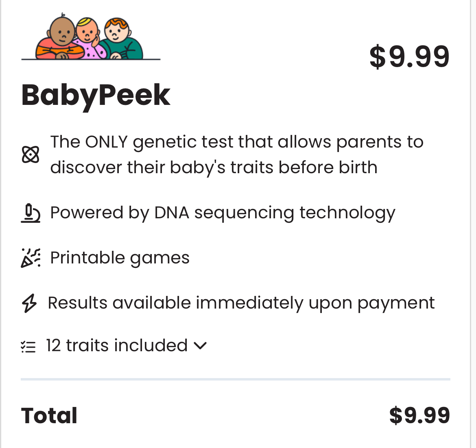This screenshot has height=448, width=476.
Task: Open the 12 traits included list
Action: (x=117, y=346)
